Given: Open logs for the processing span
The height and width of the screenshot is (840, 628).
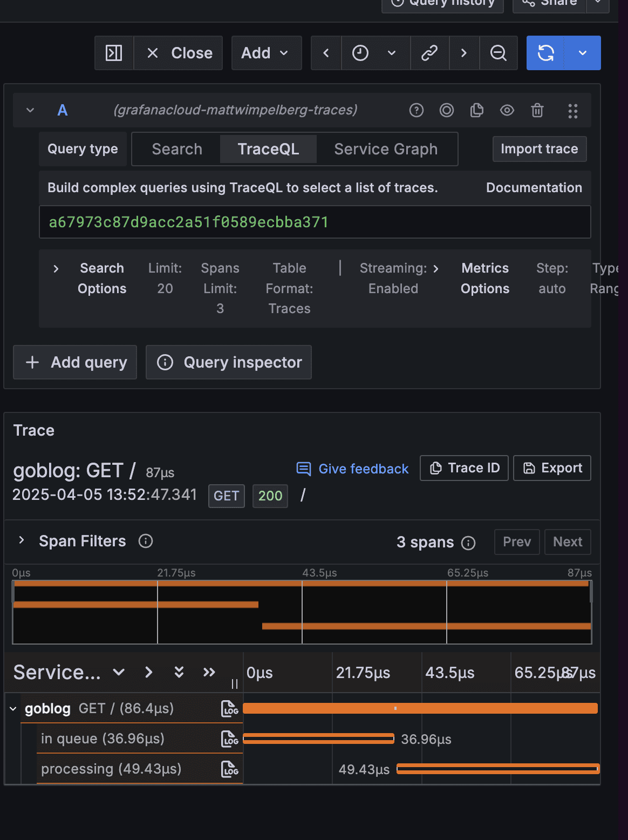Looking at the screenshot, I should pos(230,769).
